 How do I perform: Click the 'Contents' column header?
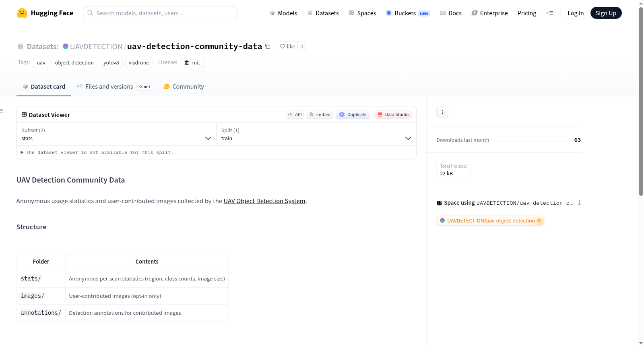tap(147, 262)
